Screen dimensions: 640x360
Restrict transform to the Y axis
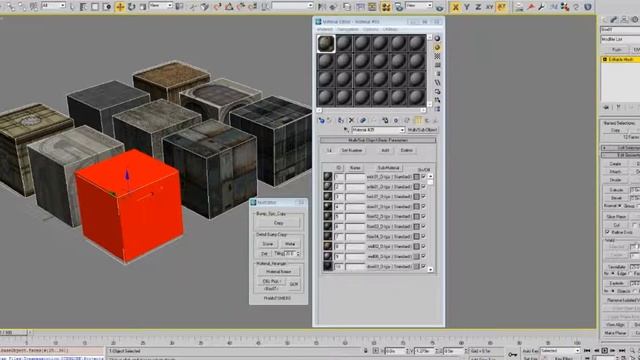[x=467, y=7]
